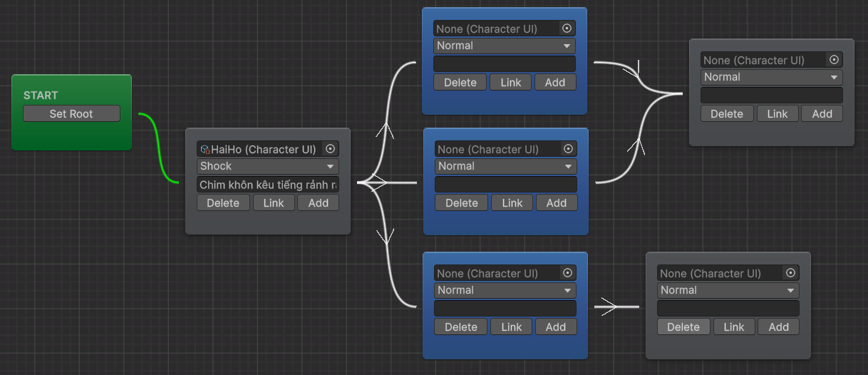The height and width of the screenshot is (375, 868).
Task: Select the green START node
Action: click(71, 135)
